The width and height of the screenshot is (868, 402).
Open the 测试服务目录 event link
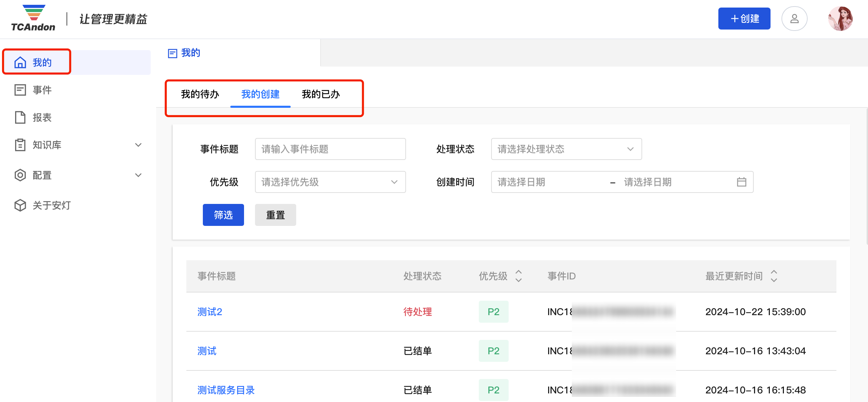[226, 390]
